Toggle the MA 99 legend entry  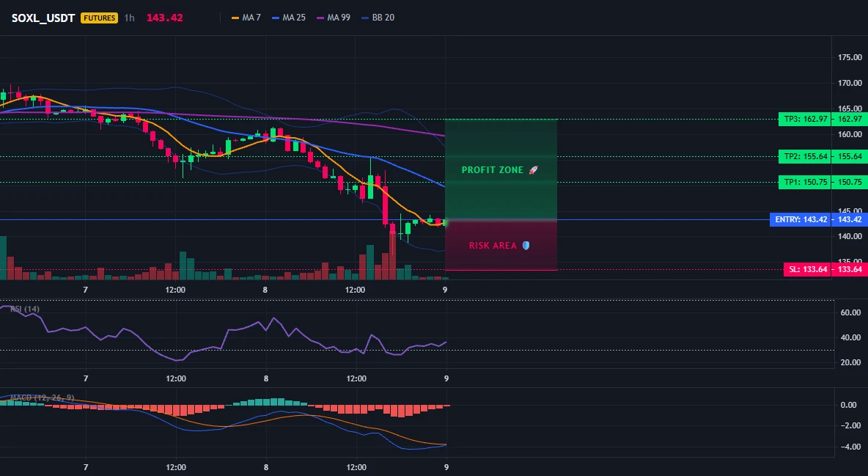point(334,18)
